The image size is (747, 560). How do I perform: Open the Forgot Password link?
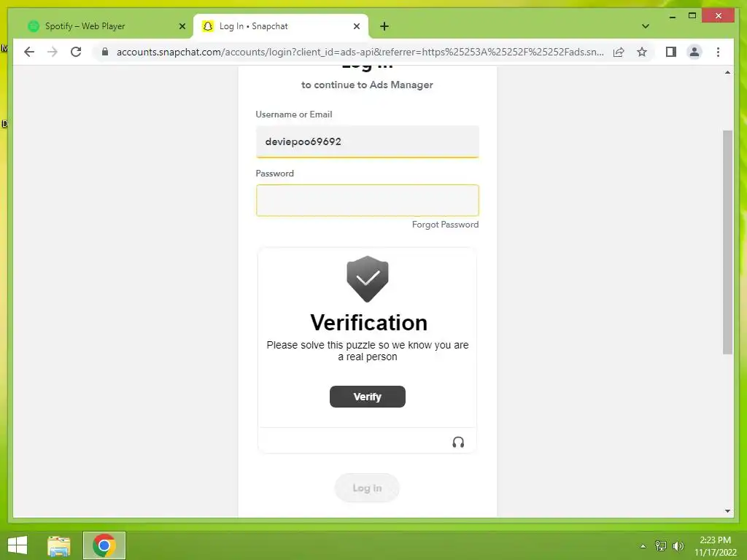click(x=445, y=225)
